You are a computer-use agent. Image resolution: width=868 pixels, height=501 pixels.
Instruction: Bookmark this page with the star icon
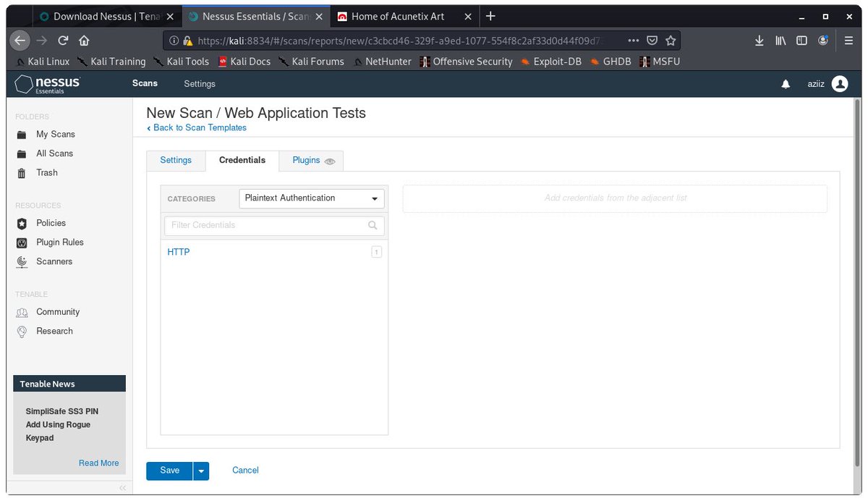point(671,41)
